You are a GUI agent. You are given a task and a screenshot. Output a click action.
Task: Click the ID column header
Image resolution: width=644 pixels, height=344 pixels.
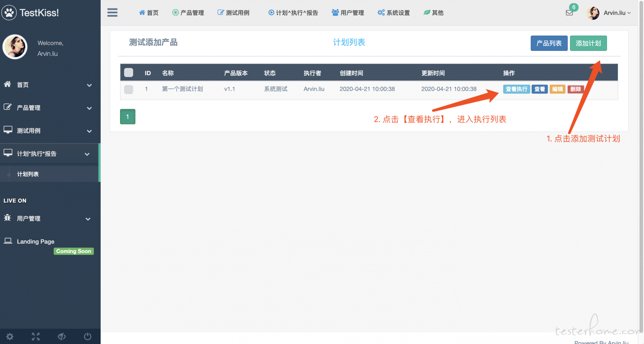point(148,73)
